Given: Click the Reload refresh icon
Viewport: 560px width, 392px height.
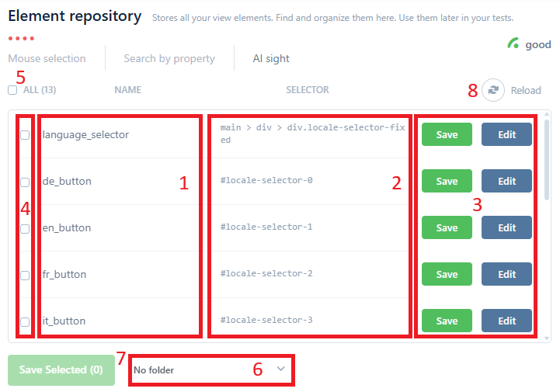Looking at the screenshot, I should (x=492, y=90).
